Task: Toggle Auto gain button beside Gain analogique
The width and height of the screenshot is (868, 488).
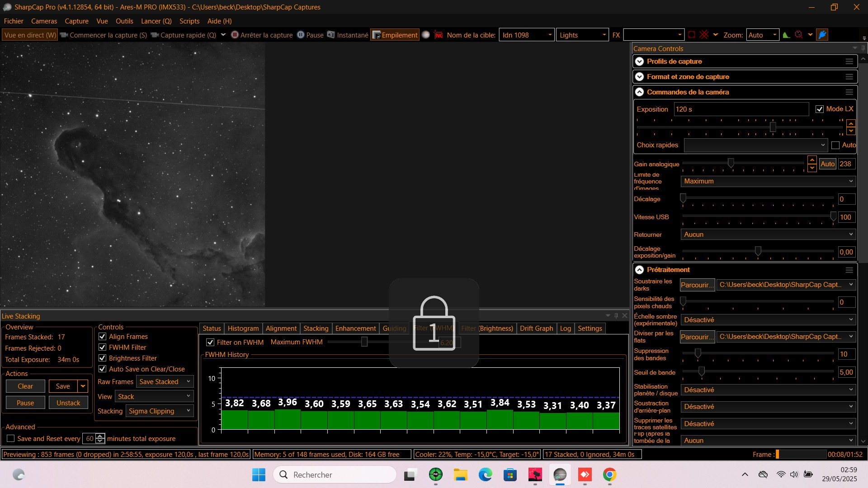Action: pyautogui.click(x=828, y=164)
